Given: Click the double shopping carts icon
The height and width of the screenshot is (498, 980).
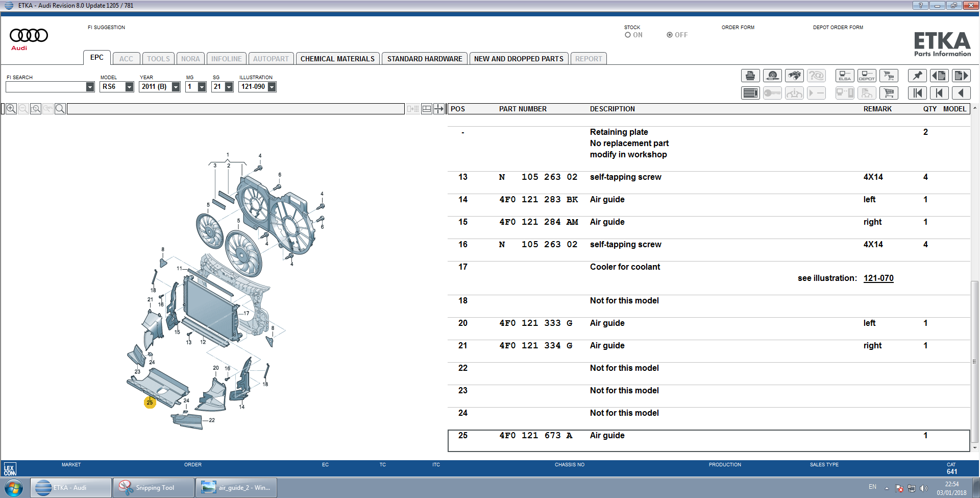Looking at the screenshot, I should click(889, 76).
